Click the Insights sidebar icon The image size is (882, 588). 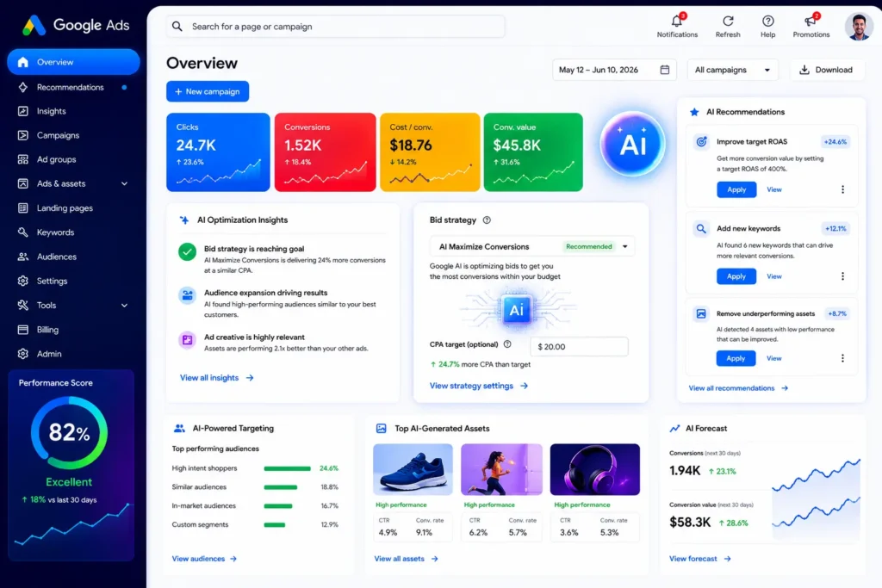click(x=23, y=111)
